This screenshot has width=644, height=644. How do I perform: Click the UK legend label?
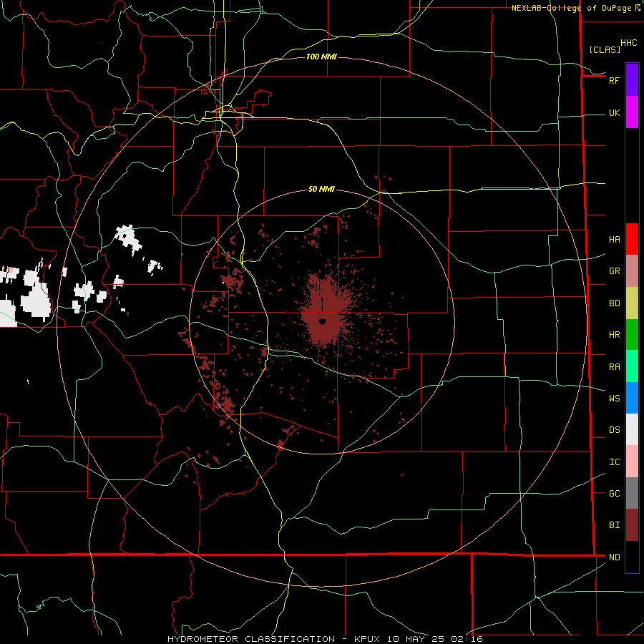click(614, 112)
